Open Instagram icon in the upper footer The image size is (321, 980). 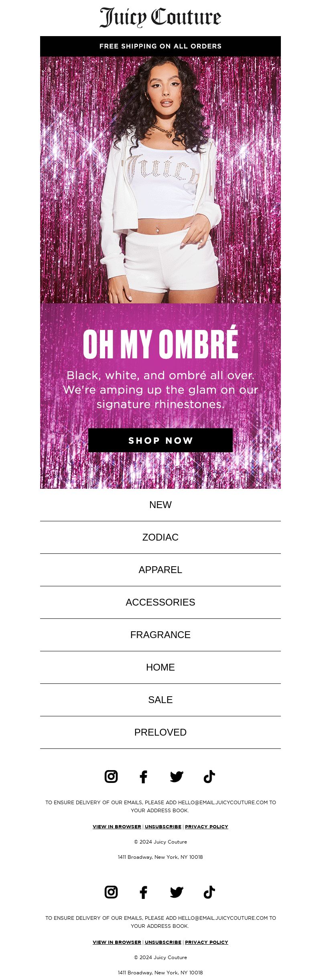[x=111, y=777]
